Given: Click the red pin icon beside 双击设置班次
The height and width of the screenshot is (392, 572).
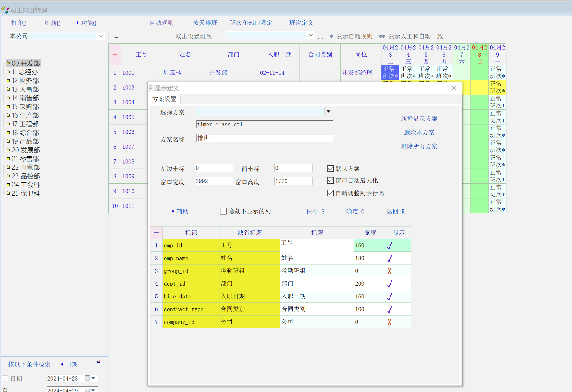Looking at the screenshot, I should point(116,36).
